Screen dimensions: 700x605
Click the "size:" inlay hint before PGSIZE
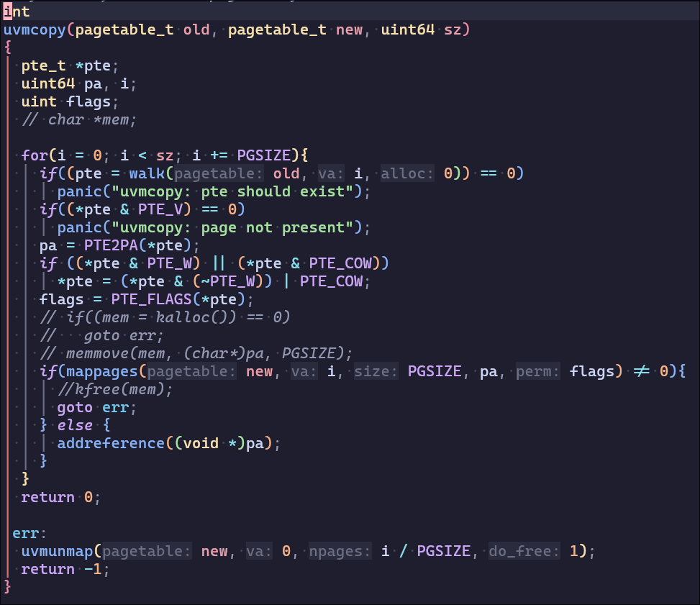tap(377, 371)
